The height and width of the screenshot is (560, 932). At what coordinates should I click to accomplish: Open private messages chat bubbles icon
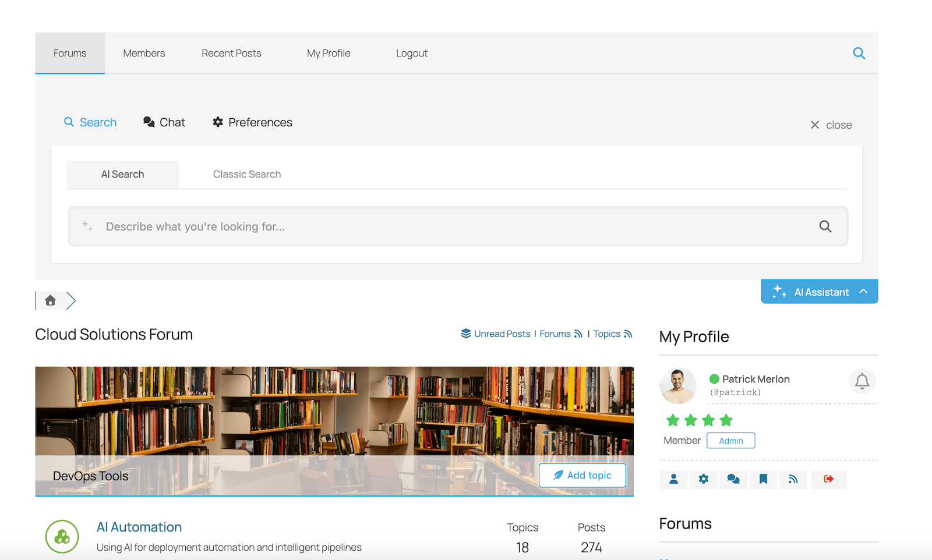[733, 480]
